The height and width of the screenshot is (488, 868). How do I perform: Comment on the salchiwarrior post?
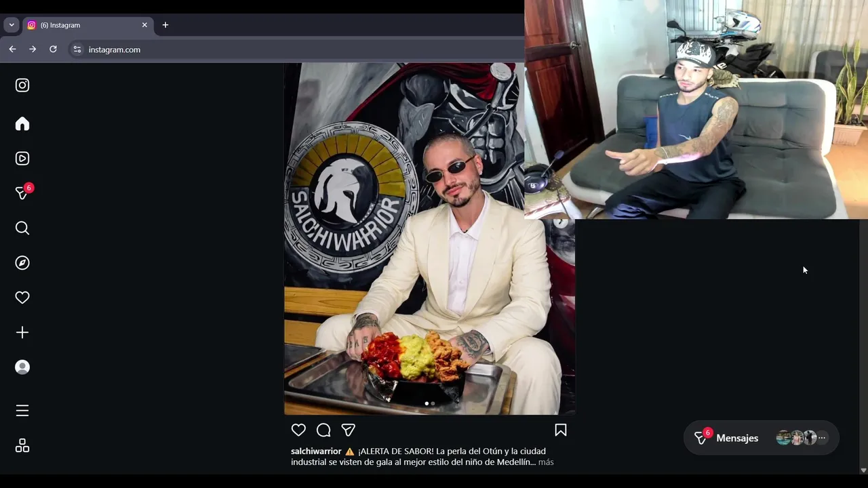(323, 430)
